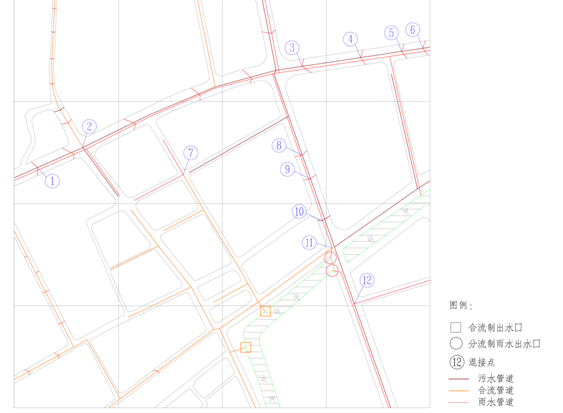
Task: Select circled marker number 10
Action: [299, 212]
